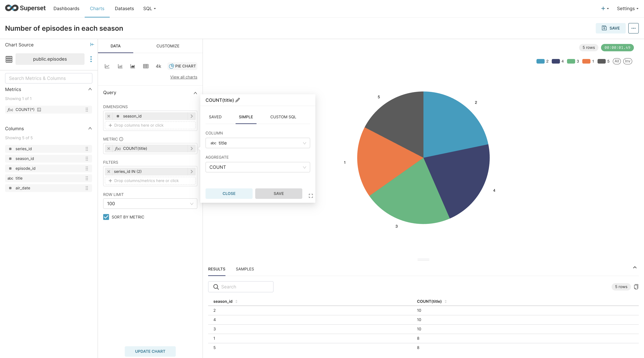Switch to the Custom SQL tab

click(x=283, y=117)
